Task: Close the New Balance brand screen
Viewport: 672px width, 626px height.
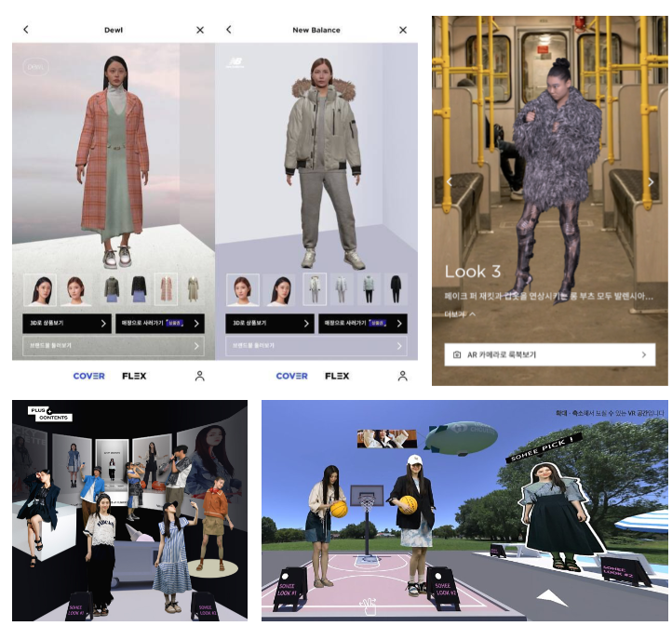Action: pos(403,30)
